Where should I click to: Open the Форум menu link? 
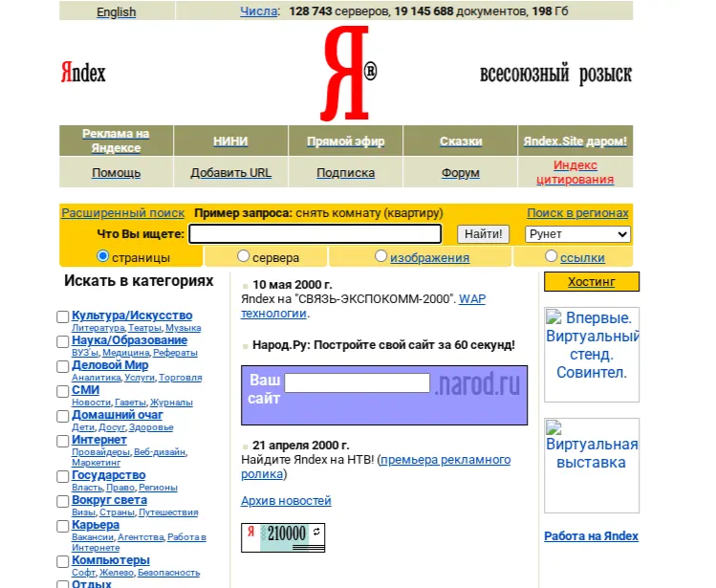click(461, 173)
